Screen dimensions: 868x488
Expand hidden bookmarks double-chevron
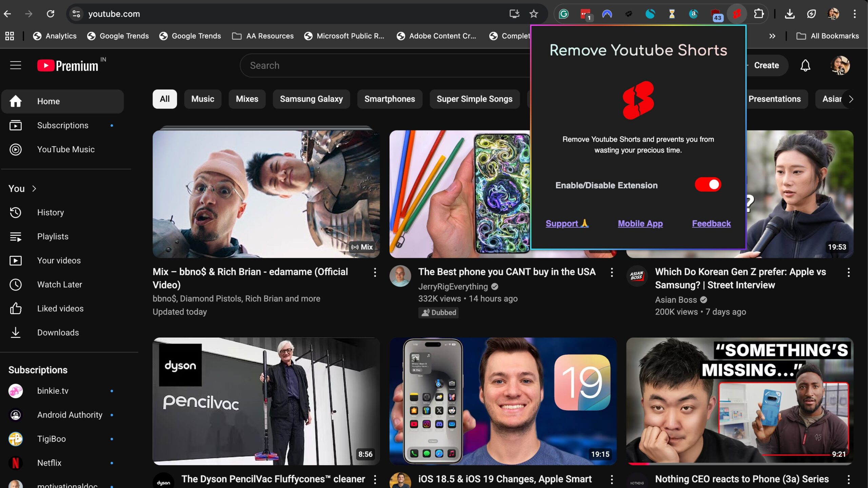tap(772, 36)
